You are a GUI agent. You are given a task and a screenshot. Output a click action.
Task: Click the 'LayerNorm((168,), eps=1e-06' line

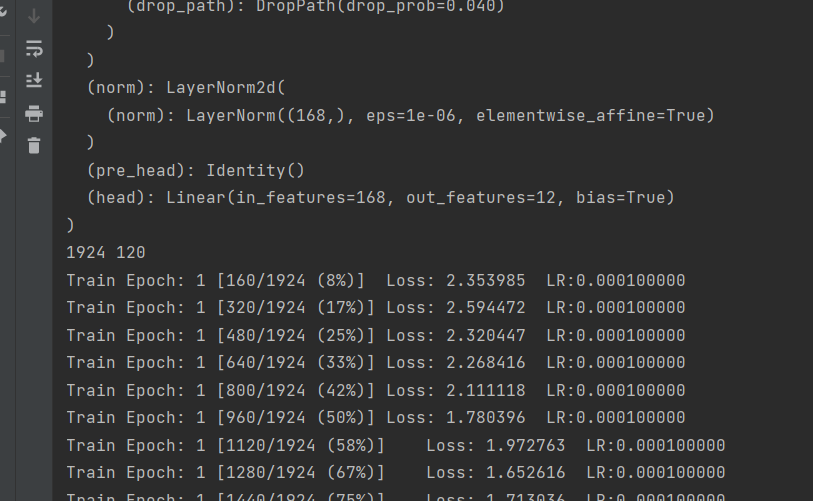coord(411,115)
